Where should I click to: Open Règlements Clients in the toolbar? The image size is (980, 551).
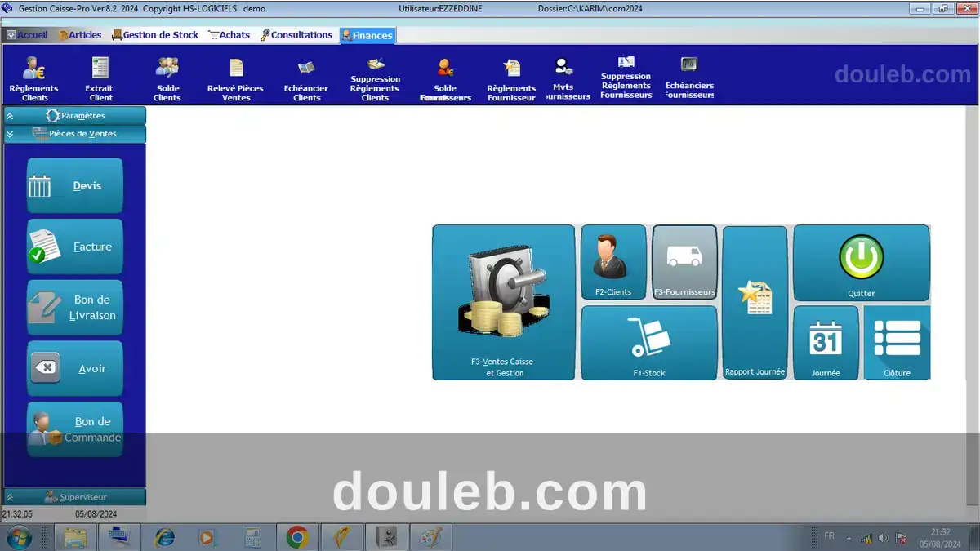click(x=34, y=78)
